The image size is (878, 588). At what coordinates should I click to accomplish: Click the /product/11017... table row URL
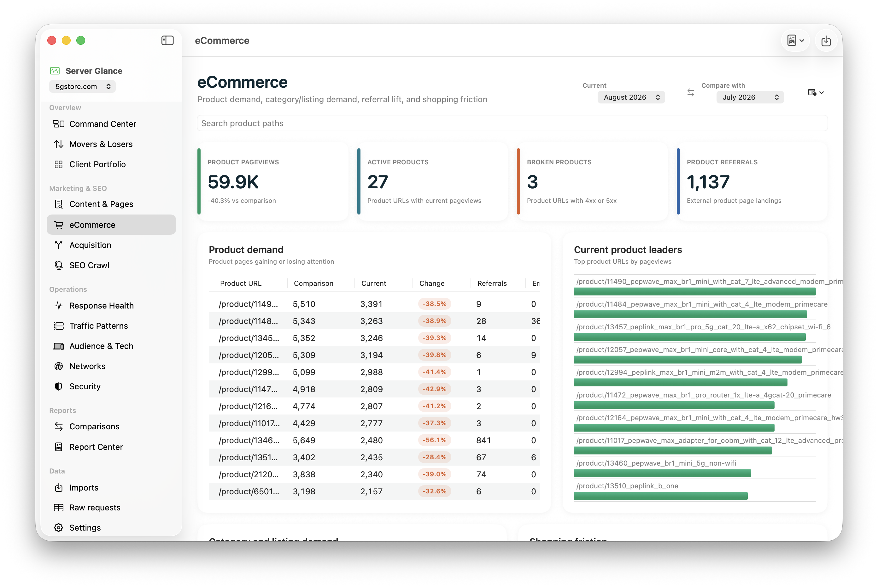[x=249, y=423]
